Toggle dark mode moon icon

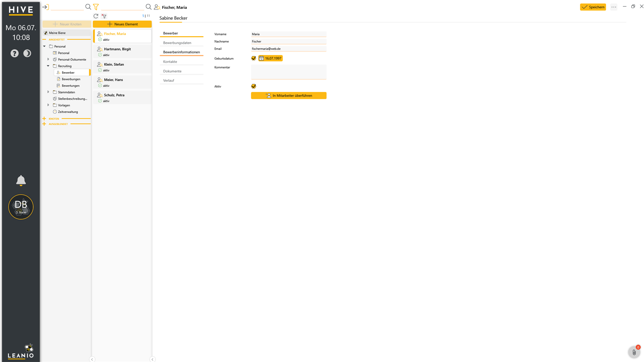pos(27,53)
